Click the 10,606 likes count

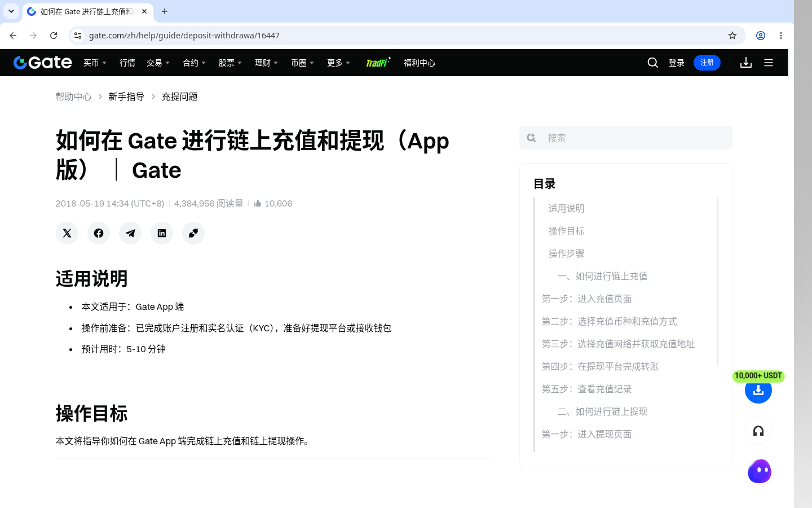(279, 203)
